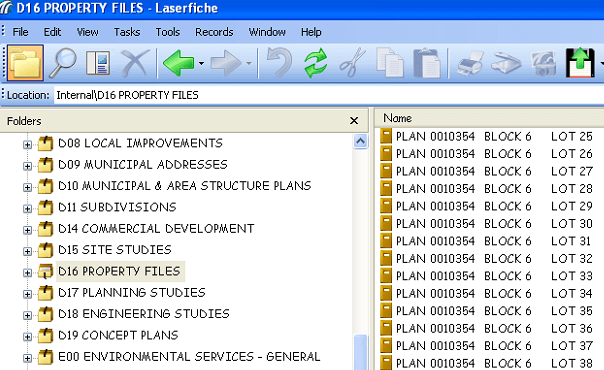Screen dimensions: 604x370
Task: Show the document preview pane icon
Action: (x=98, y=63)
